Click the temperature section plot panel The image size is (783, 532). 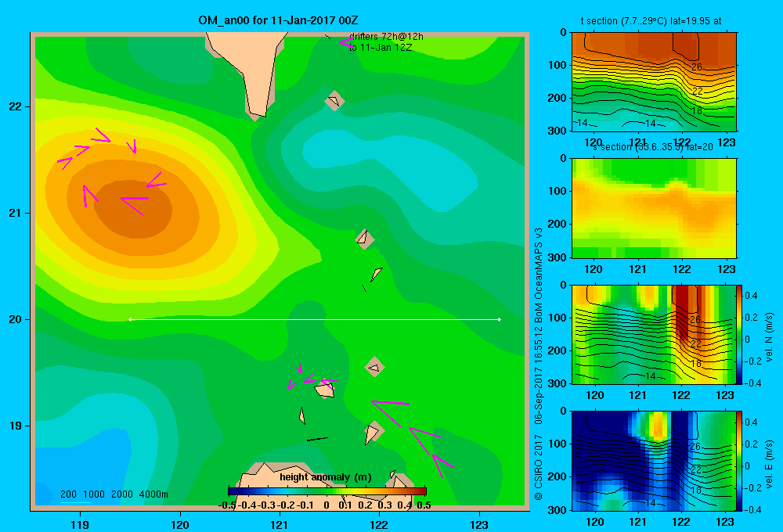[654, 82]
